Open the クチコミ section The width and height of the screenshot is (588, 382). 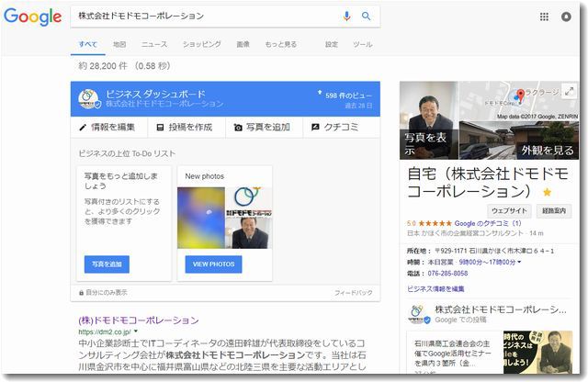(x=341, y=128)
